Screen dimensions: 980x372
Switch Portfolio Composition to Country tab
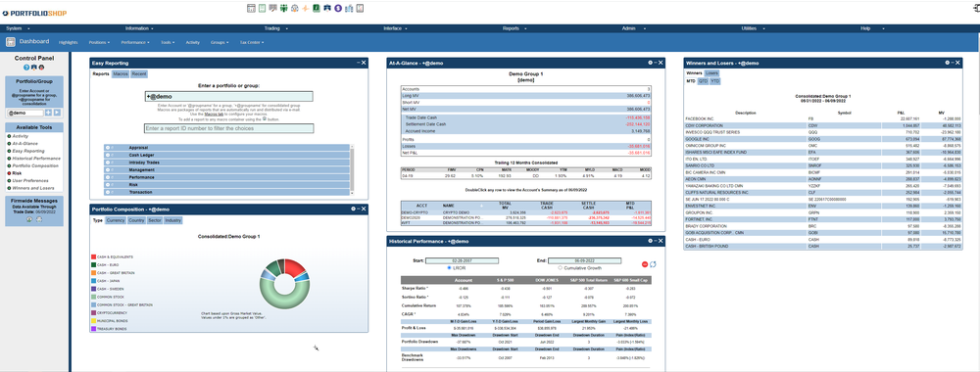point(136,220)
